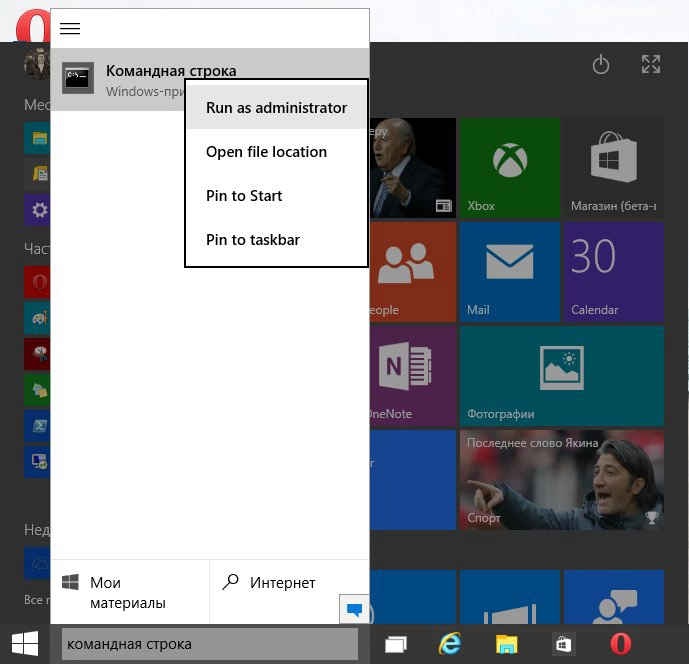The width and height of the screenshot is (689, 664).
Task: Open the Calendar tile showing 30
Action: (x=613, y=270)
